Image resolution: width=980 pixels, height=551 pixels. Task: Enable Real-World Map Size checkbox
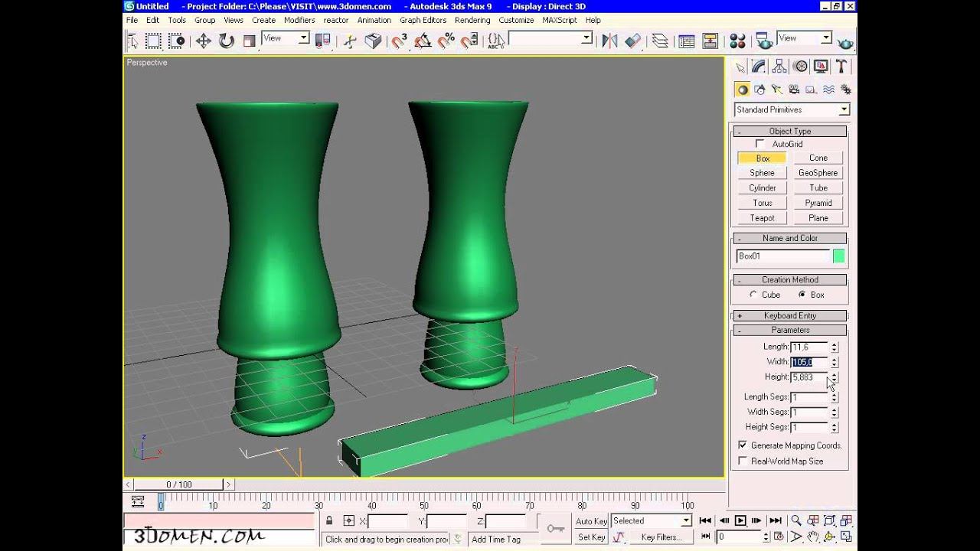[x=742, y=461]
